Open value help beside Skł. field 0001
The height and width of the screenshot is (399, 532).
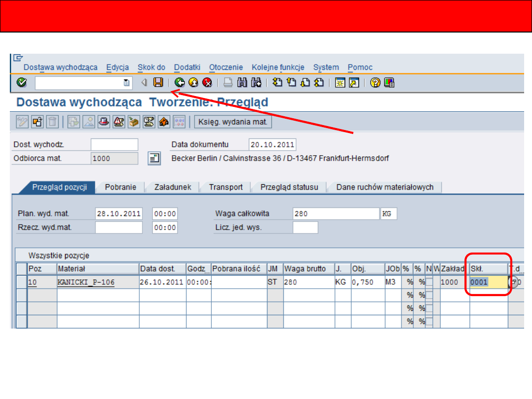pyautogui.click(x=513, y=282)
